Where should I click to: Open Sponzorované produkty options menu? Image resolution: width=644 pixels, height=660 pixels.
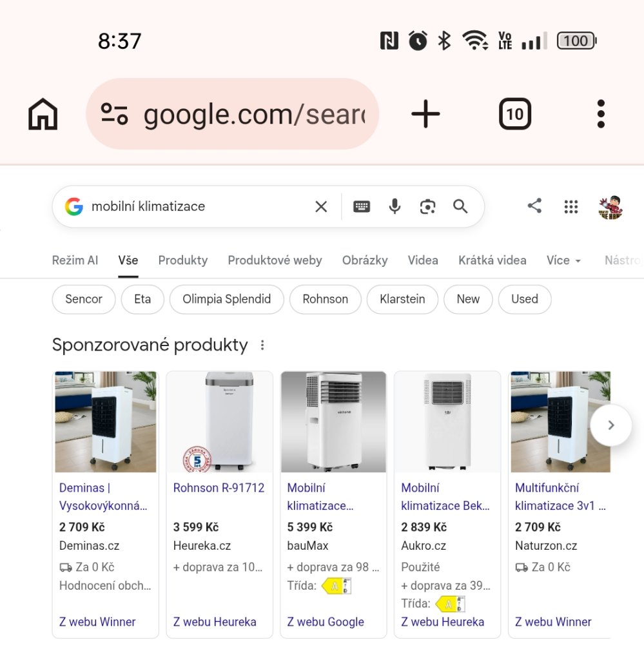(x=262, y=345)
